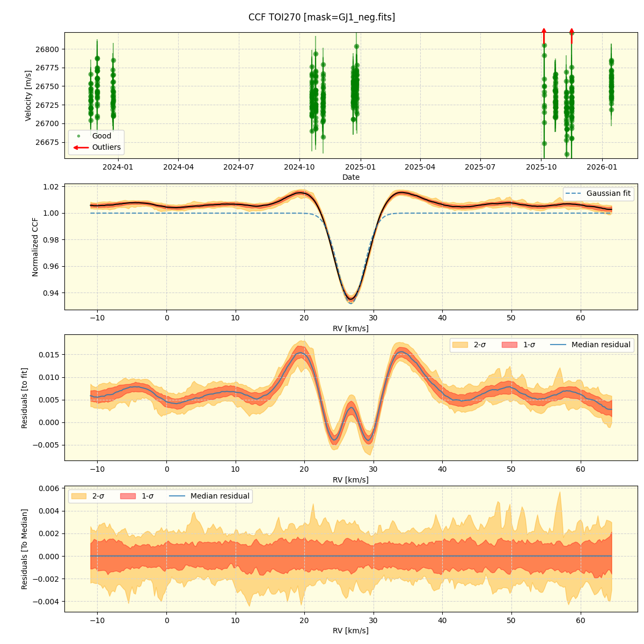This screenshot has height=644, width=644.
Task: Click the '−0.005' tick on residuals-to-fit axis
Action: [47, 445]
